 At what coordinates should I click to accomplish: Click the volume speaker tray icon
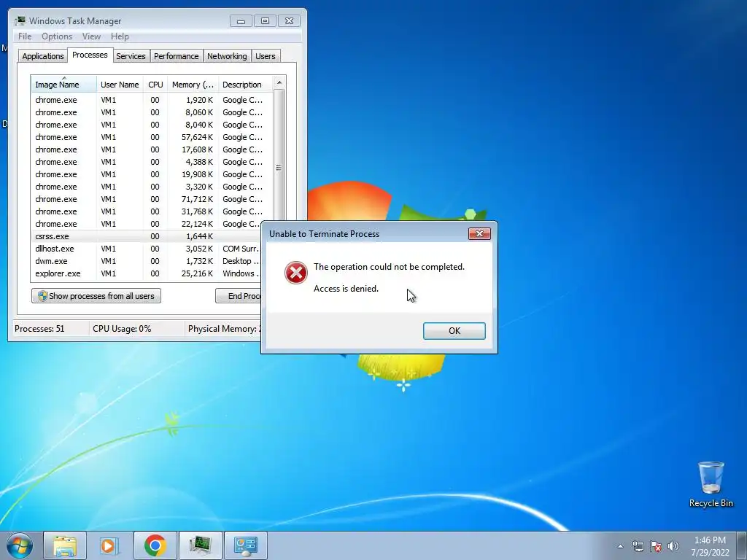[673, 546]
